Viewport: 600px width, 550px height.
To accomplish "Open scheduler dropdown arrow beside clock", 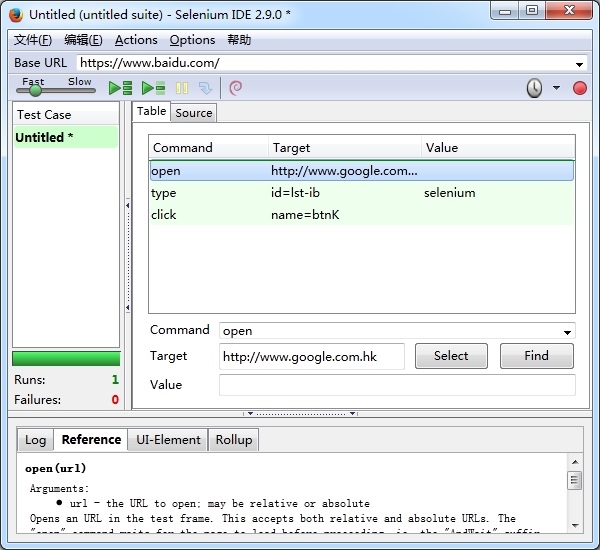I will click(x=556, y=88).
